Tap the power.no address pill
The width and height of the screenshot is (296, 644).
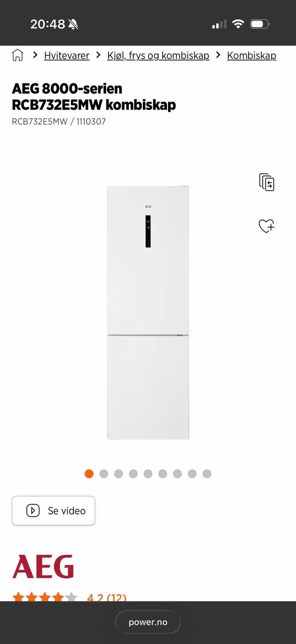point(148,622)
